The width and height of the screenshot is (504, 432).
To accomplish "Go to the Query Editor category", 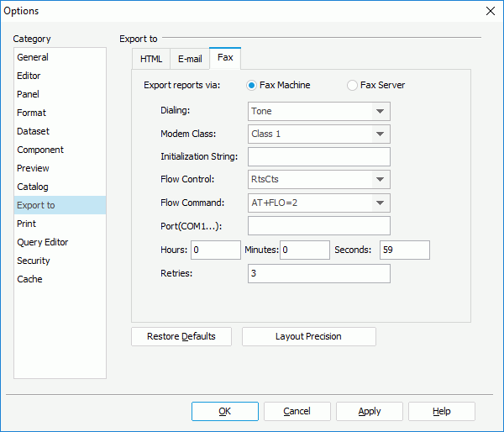I will [x=42, y=242].
